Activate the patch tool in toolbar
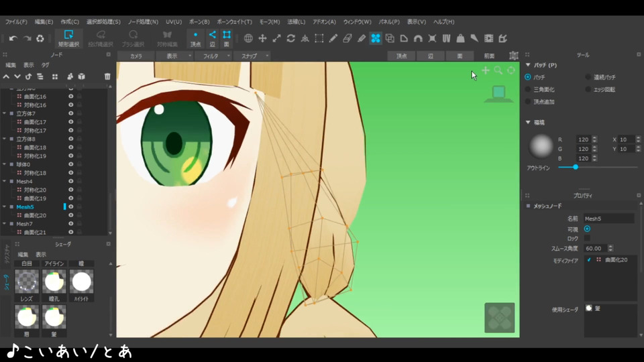Viewport: 644px width, 362px height. [x=376, y=38]
